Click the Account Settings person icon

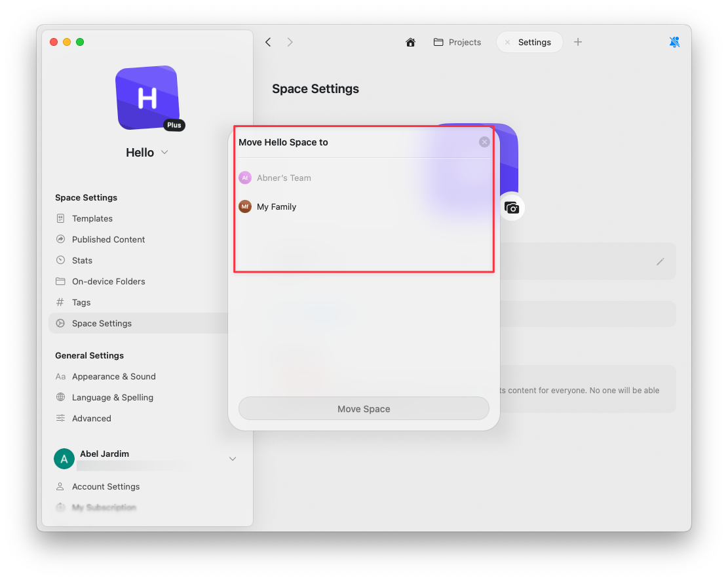tap(60, 487)
